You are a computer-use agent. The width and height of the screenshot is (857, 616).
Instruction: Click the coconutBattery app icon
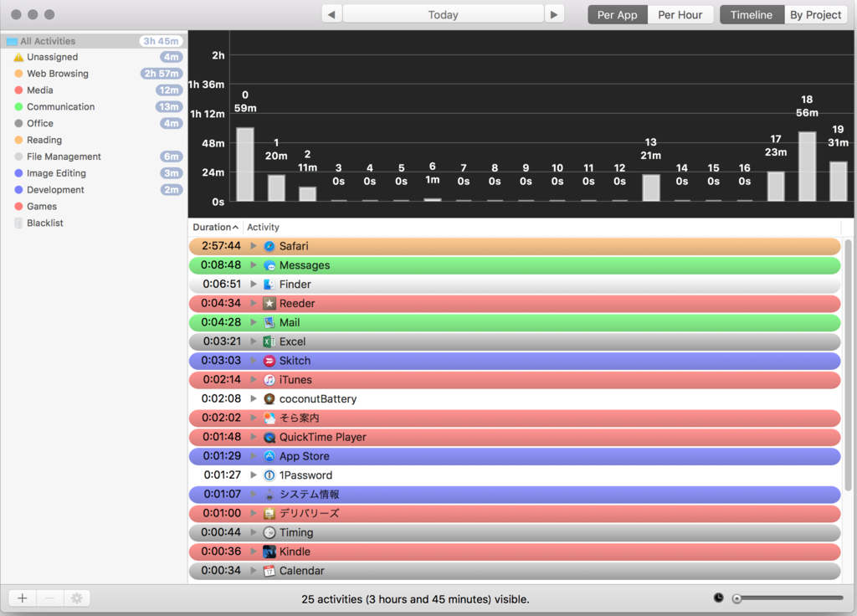pyautogui.click(x=269, y=399)
